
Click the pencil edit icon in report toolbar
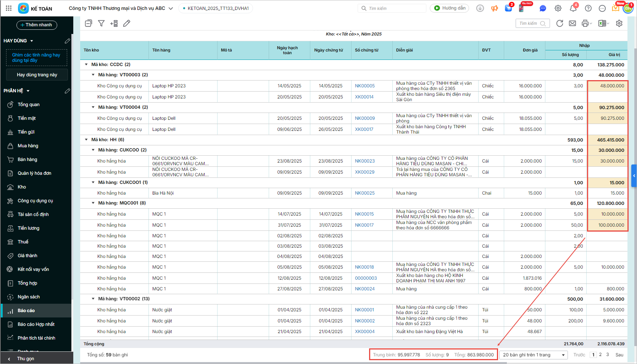click(x=127, y=23)
